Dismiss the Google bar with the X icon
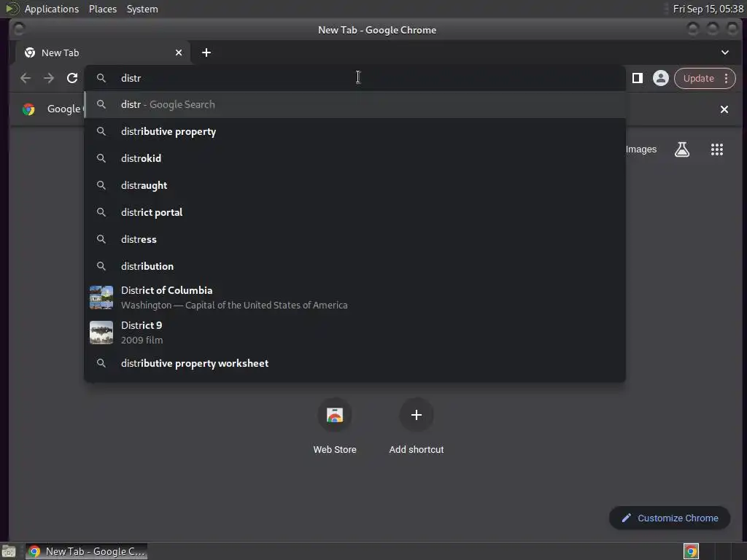 click(x=724, y=109)
